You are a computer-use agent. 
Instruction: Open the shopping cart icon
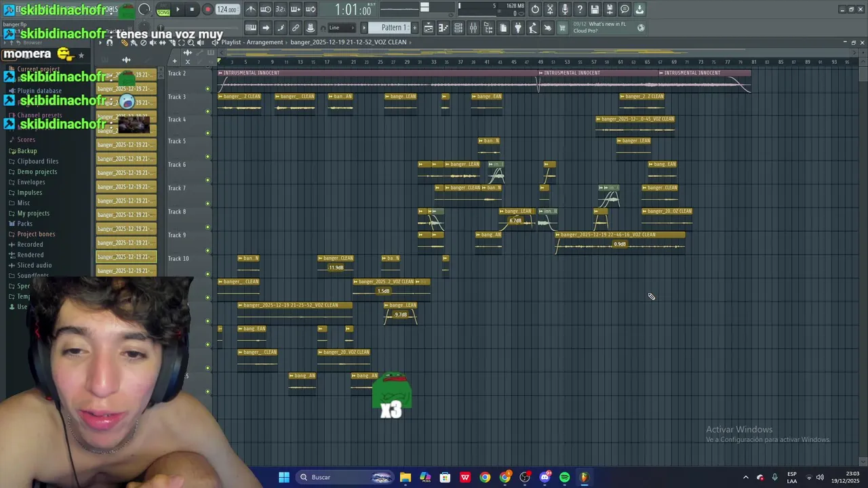(562, 28)
